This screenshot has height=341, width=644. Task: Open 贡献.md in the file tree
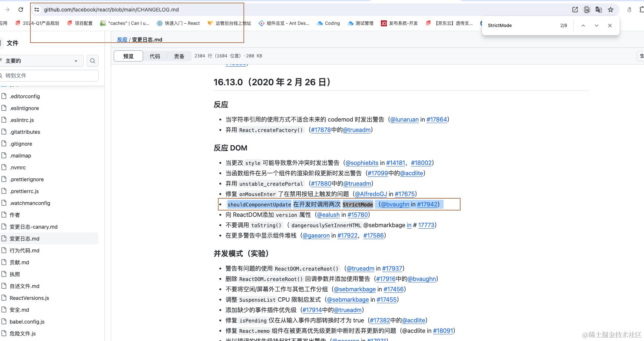click(19, 262)
